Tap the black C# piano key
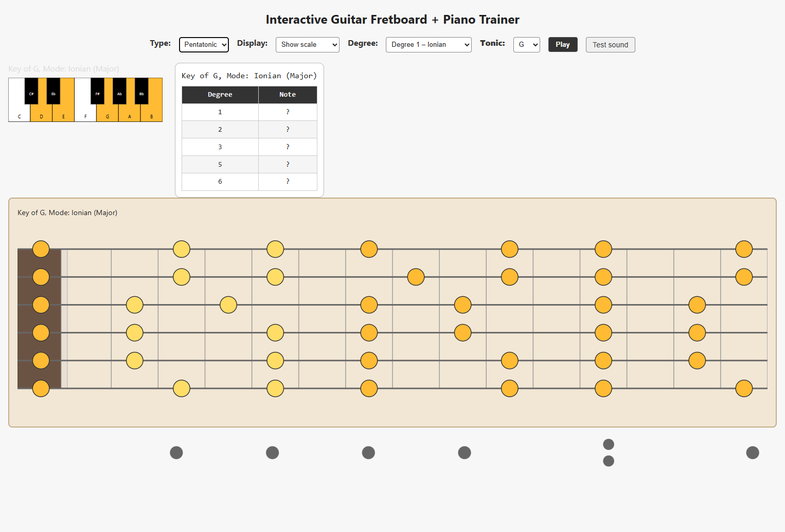 click(x=31, y=91)
